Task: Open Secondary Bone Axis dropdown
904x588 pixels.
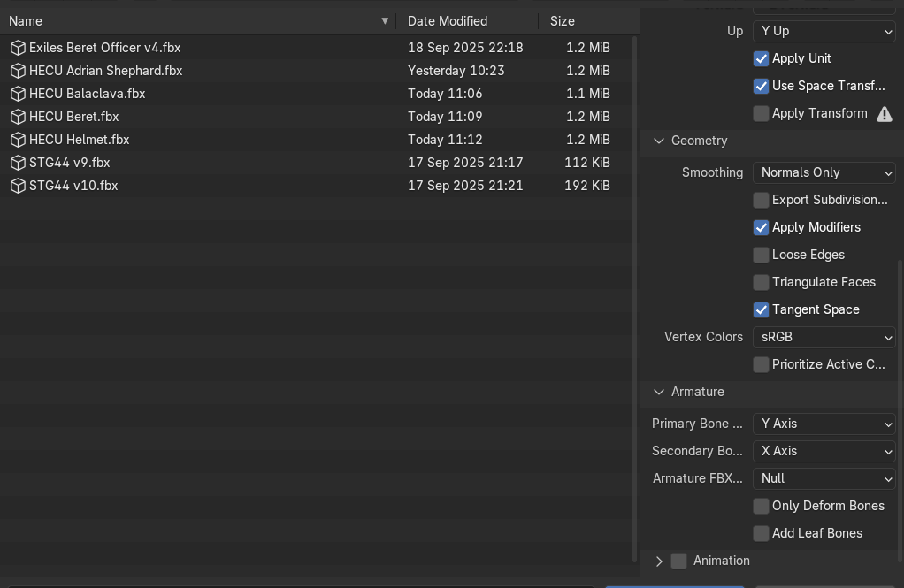Action: [824, 451]
